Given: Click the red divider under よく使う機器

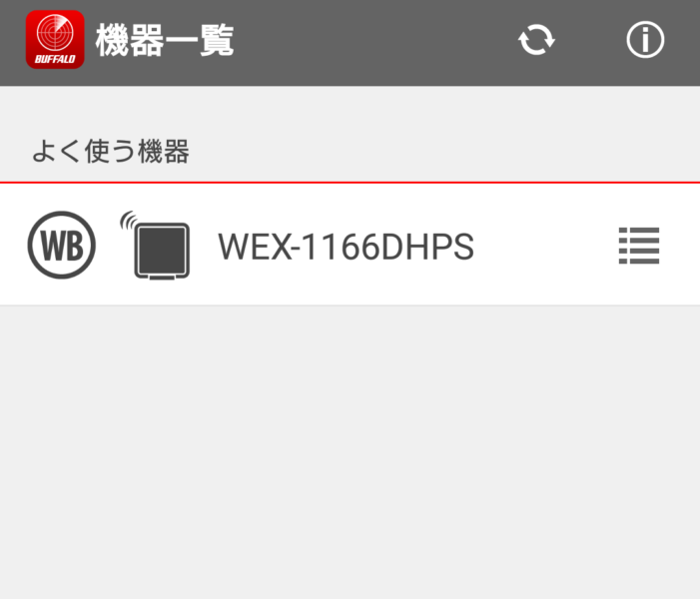Looking at the screenshot, I should 350,183.
